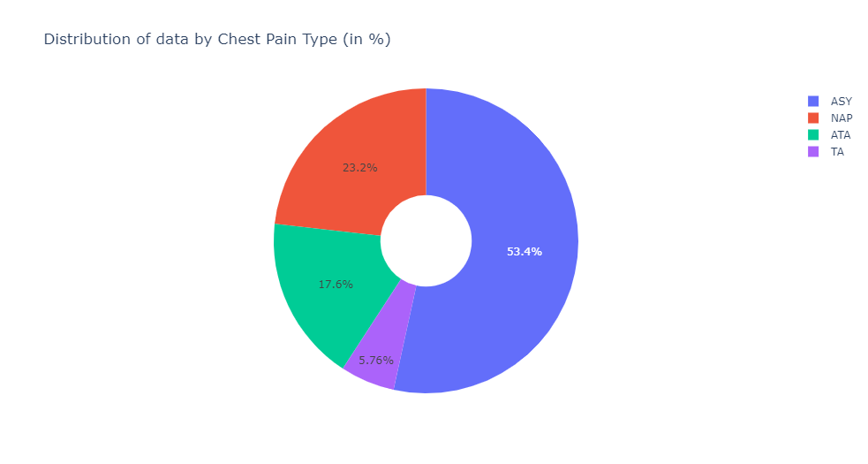Click the 17.6% percentage label
This screenshot has height=464, width=868.
336,285
